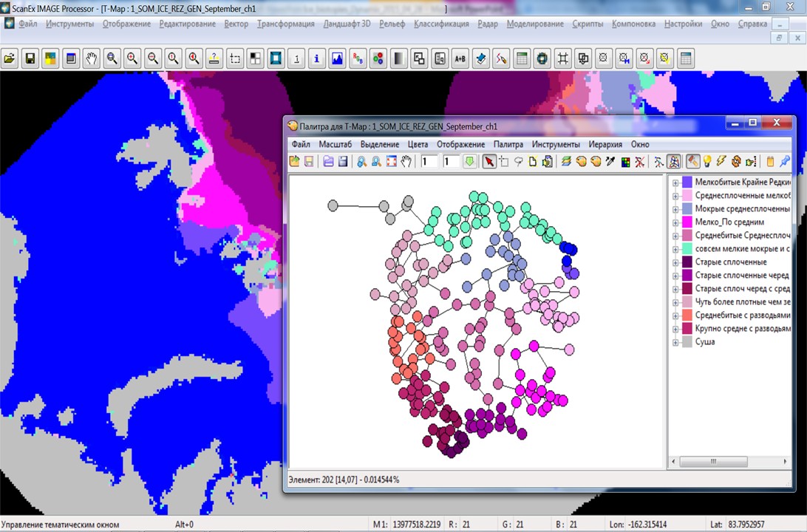
Task: Open the 'Классификация' menu
Action: 441,24
